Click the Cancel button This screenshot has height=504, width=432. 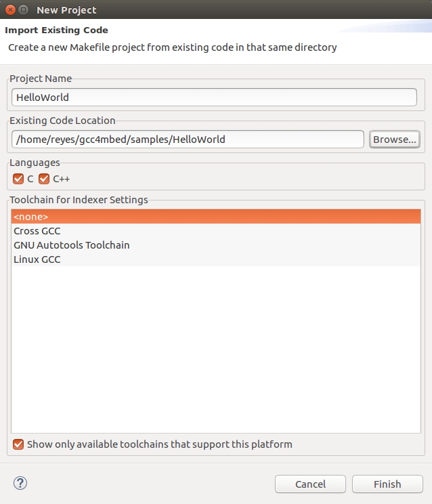[310, 484]
